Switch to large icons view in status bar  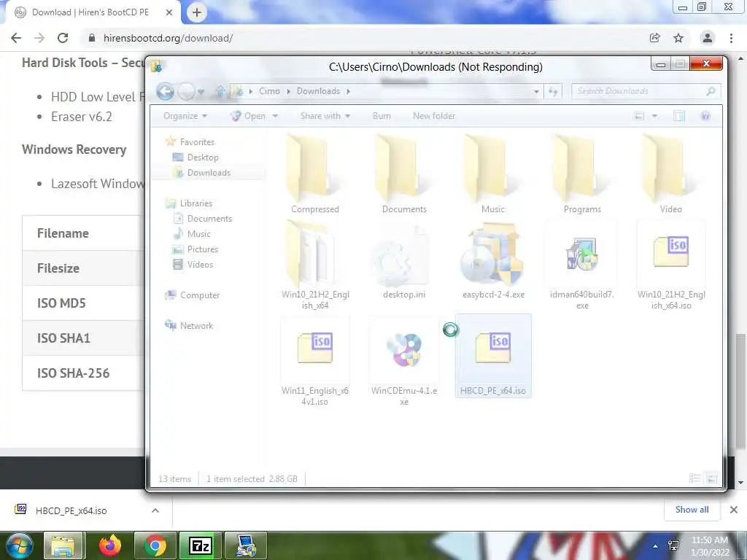click(711, 478)
